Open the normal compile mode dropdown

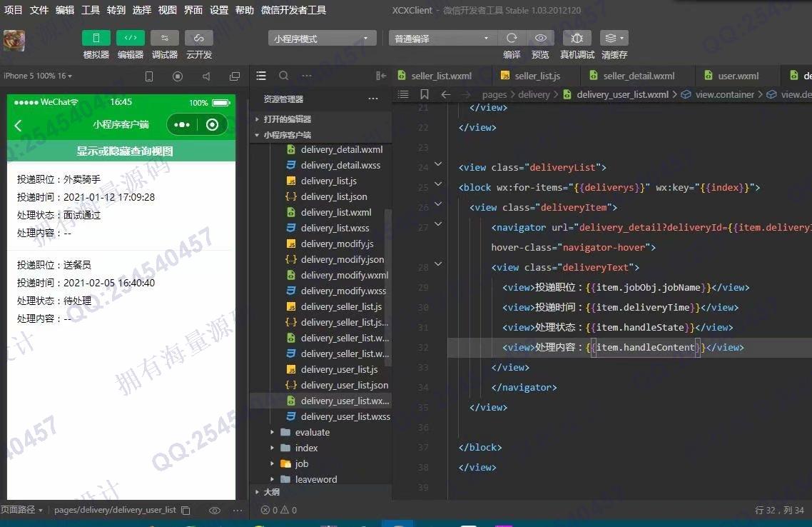[x=443, y=39]
